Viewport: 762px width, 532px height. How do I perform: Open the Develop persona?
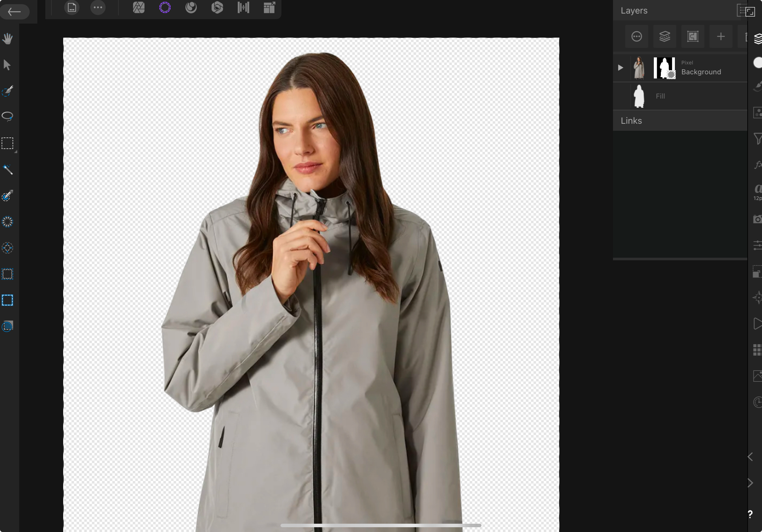point(217,8)
